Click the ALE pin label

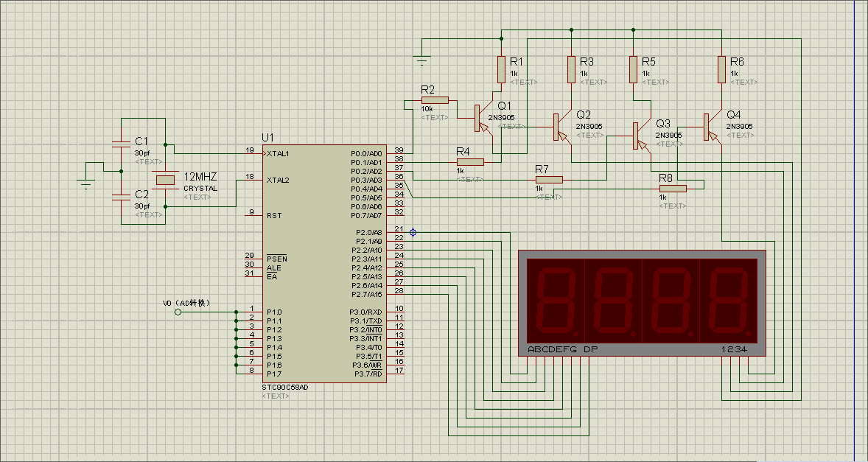pyautogui.click(x=273, y=267)
